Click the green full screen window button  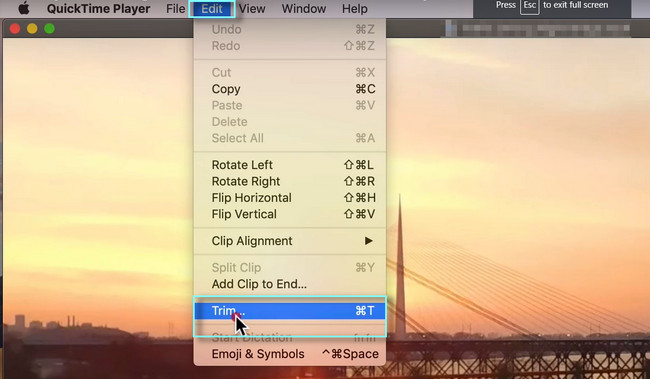coord(49,29)
